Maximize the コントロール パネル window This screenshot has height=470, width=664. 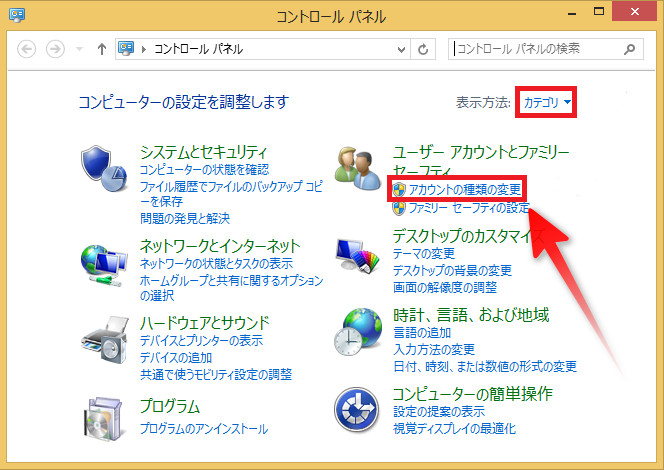(599, 12)
